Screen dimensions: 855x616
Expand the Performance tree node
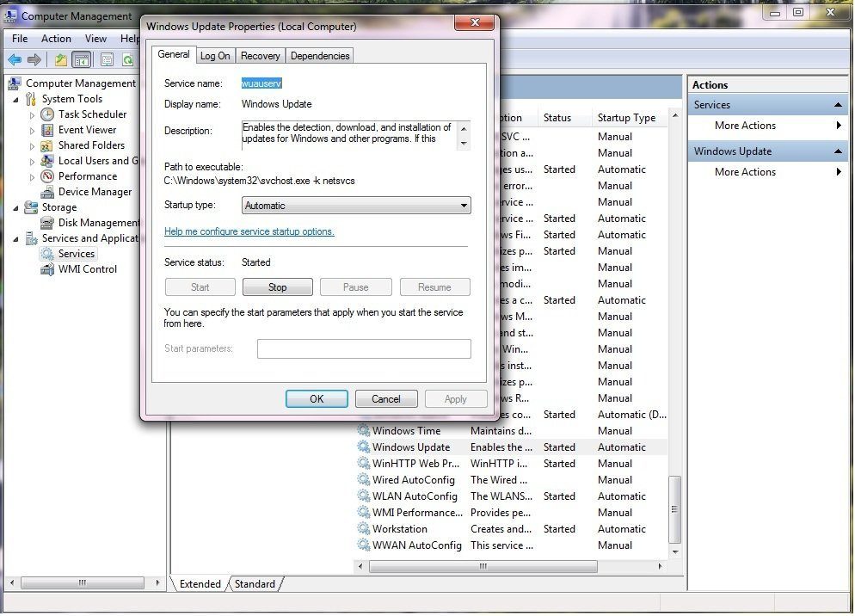point(32,176)
